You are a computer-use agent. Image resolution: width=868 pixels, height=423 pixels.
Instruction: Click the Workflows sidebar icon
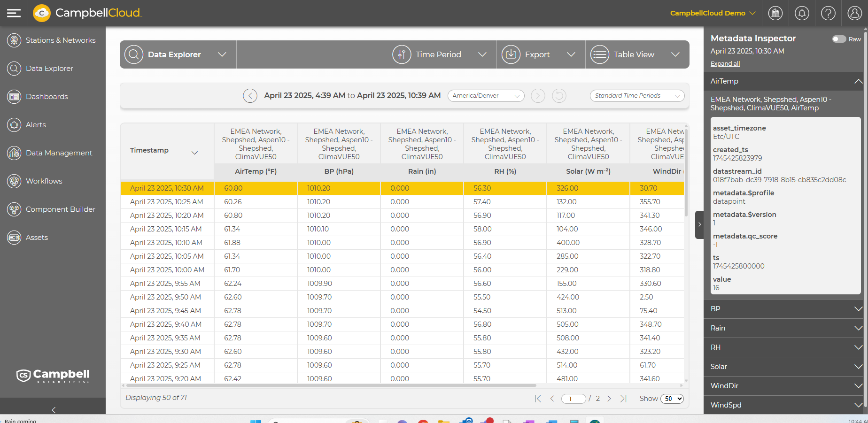coord(14,181)
